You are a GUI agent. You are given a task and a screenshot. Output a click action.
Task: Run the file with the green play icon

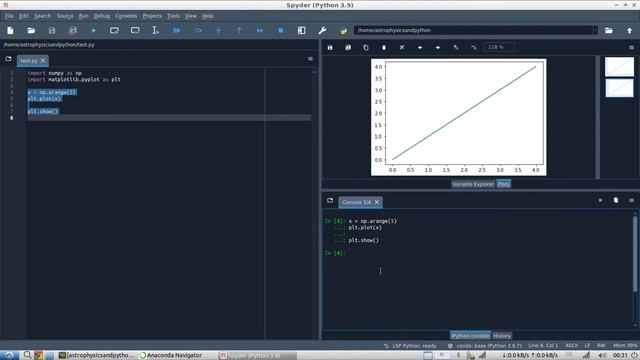tap(93, 31)
